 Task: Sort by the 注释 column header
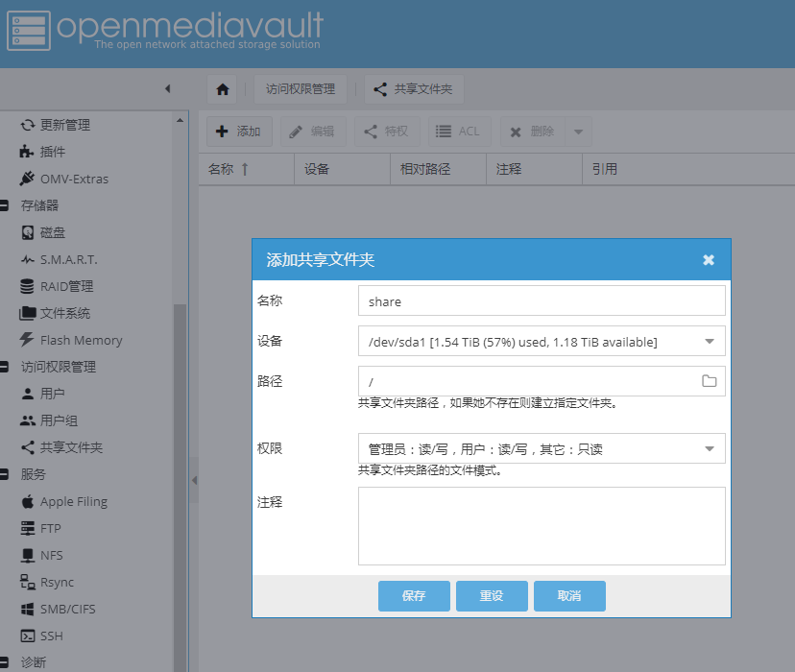pyautogui.click(x=534, y=169)
